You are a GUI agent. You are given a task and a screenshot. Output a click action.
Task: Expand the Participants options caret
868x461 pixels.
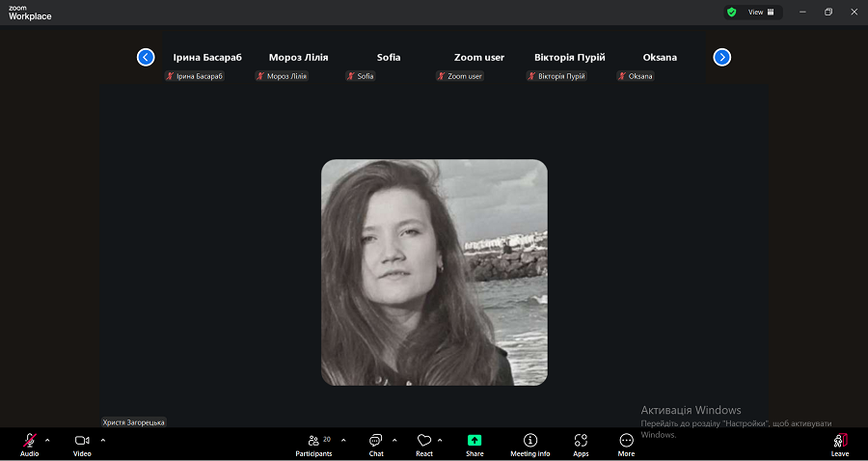pyautogui.click(x=343, y=441)
